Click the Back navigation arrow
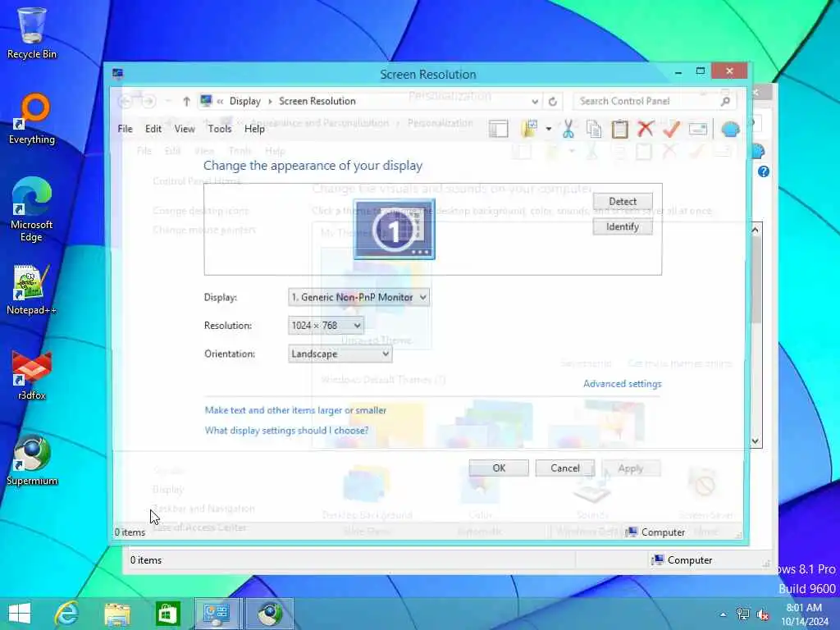Image resolution: width=840 pixels, height=630 pixels. coord(125,101)
